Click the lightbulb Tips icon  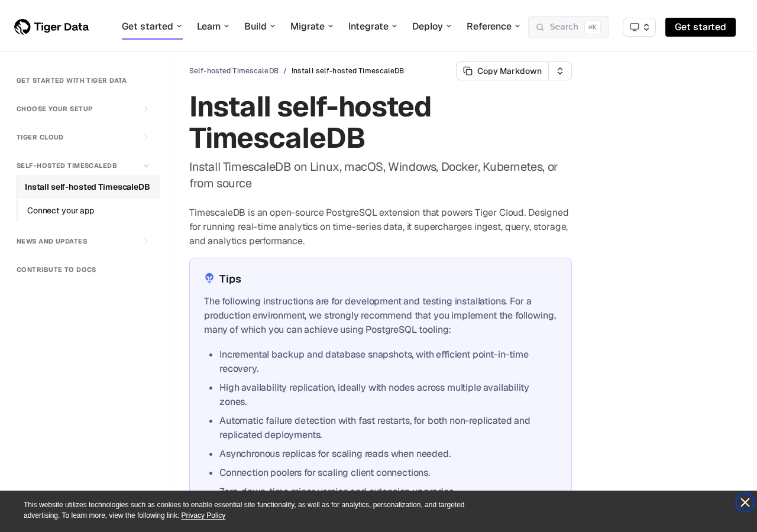[x=209, y=278]
